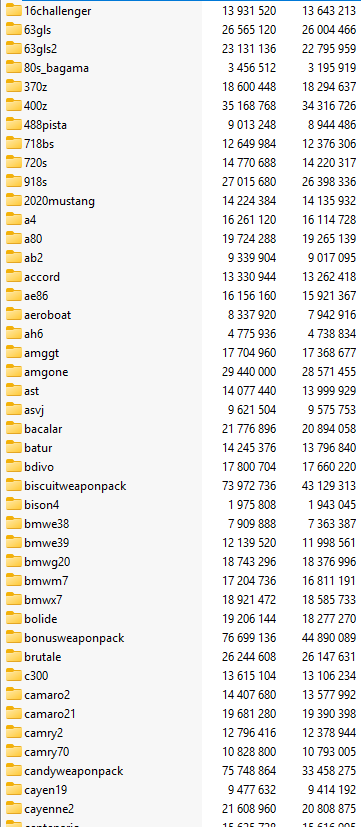Click the candyweaponpack folder icon

coord(14,770)
